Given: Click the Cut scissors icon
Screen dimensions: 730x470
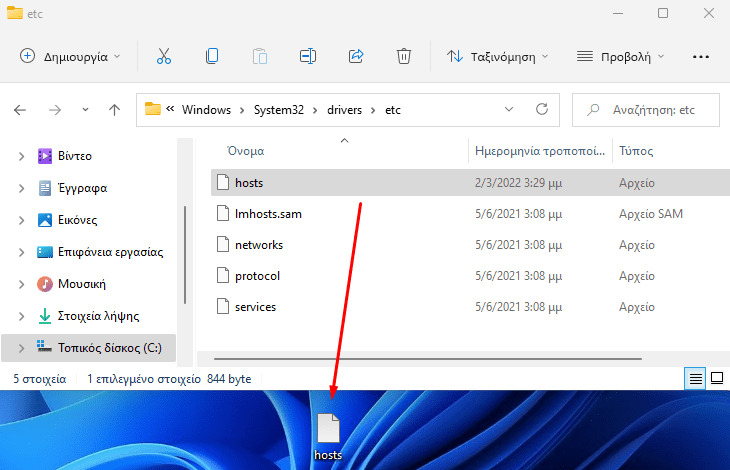Looking at the screenshot, I should [163, 56].
